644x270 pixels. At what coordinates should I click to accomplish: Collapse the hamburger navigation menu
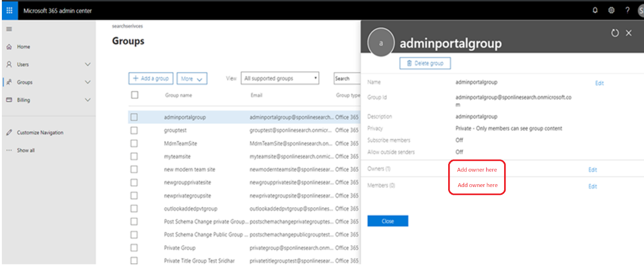pyautogui.click(x=9, y=29)
